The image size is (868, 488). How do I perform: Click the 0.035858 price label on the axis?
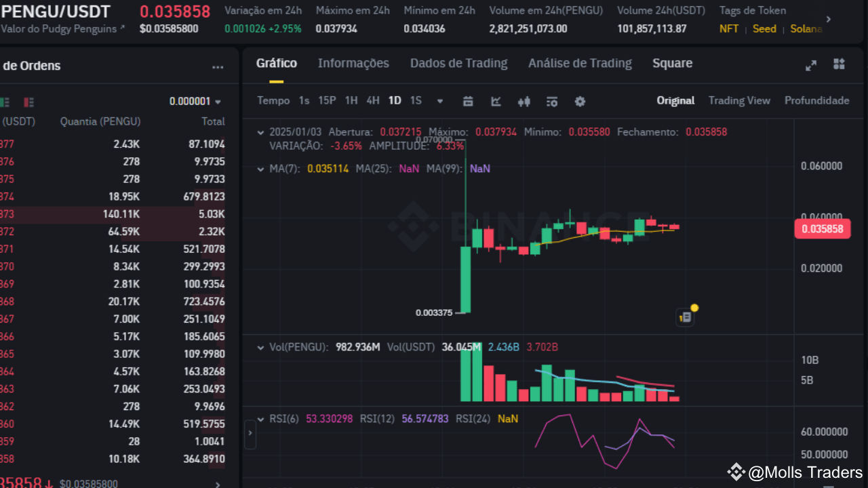pos(823,229)
